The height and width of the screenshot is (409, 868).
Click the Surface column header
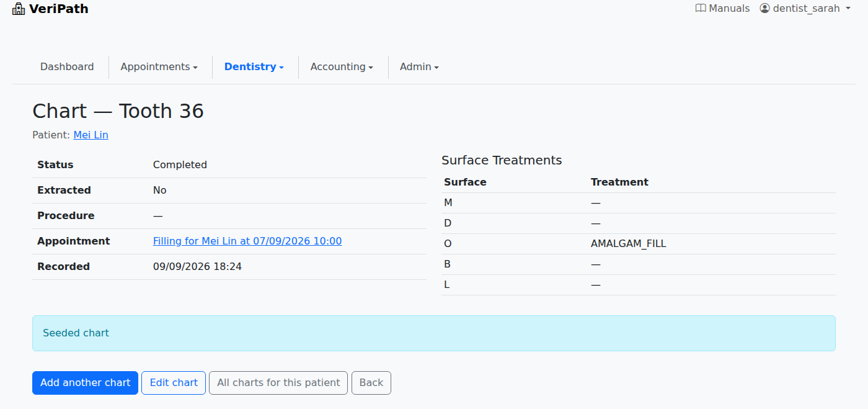coord(465,182)
